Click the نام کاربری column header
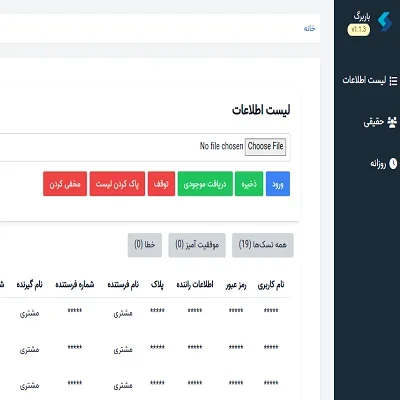Image resolution: width=400 pixels, height=400 pixels. pyautogui.click(x=271, y=285)
